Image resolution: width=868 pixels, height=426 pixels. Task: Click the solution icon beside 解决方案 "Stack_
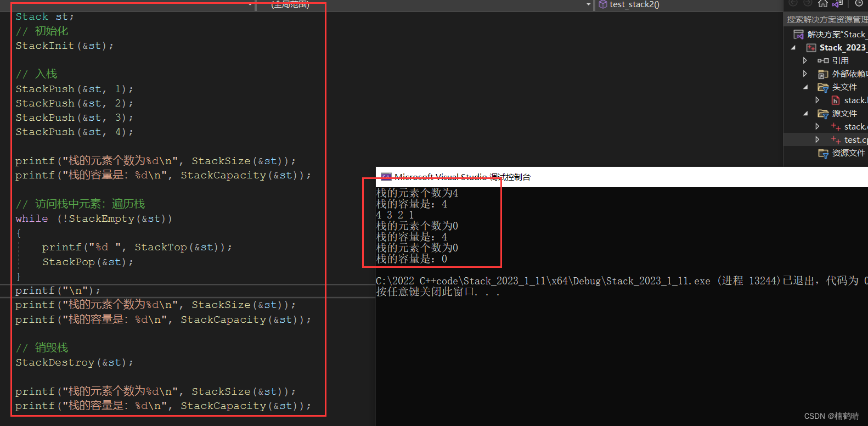click(x=799, y=35)
